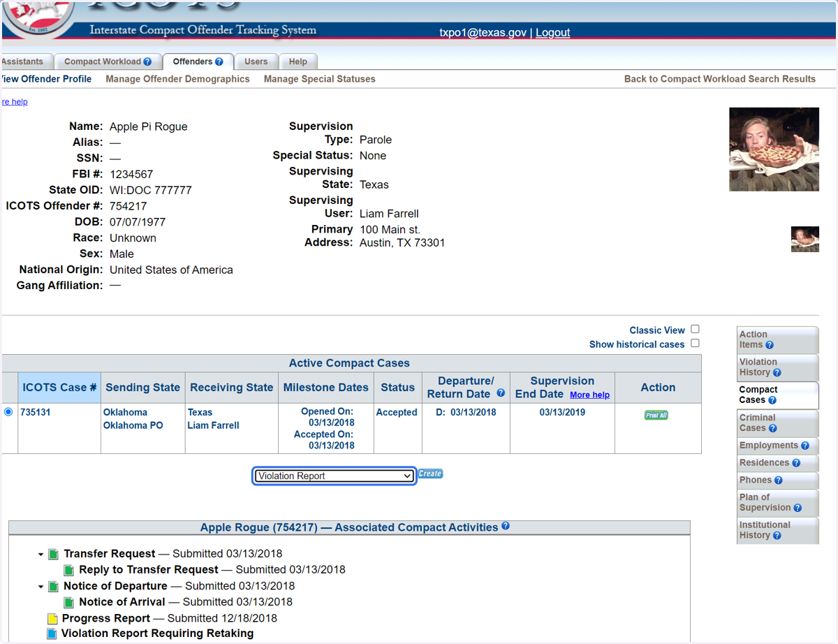838x644 pixels.
Task: Click small offender photo thumbnail
Action: point(805,239)
